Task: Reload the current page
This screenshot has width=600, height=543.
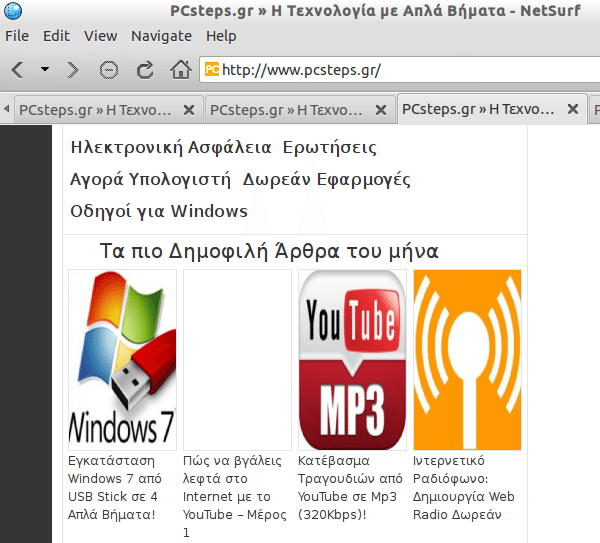Action: pyautogui.click(x=145, y=70)
